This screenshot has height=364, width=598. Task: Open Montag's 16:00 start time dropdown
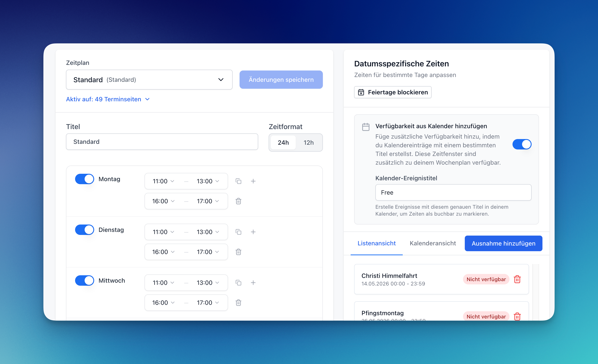(x=163, y=201)
